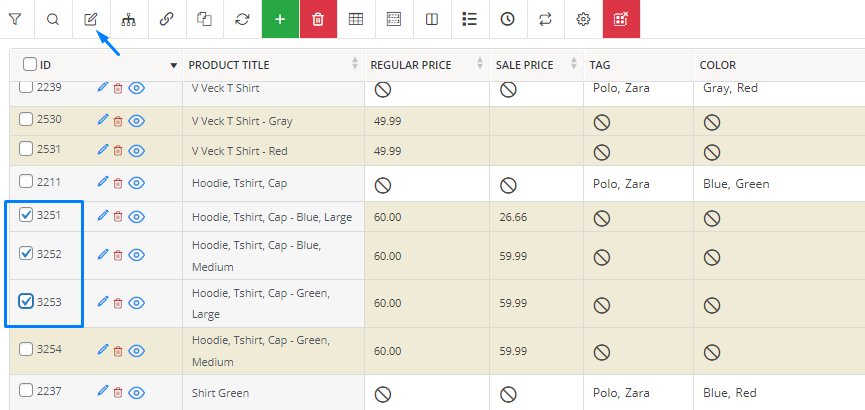Uncheck the box for product 3251

point(26,215)
